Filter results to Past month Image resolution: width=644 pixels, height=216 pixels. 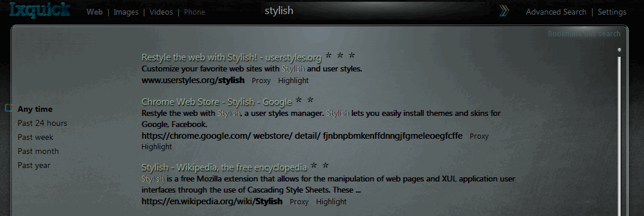click(x=38, y=151)
